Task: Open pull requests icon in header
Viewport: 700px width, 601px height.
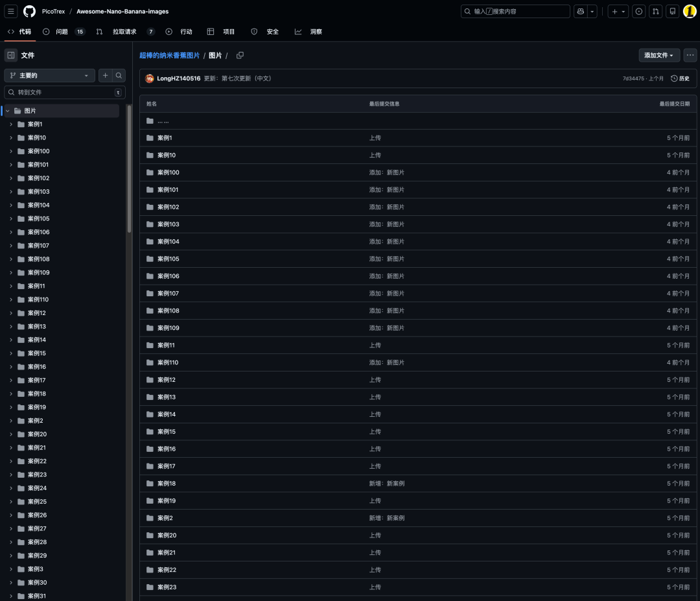Action: point(656,11)
